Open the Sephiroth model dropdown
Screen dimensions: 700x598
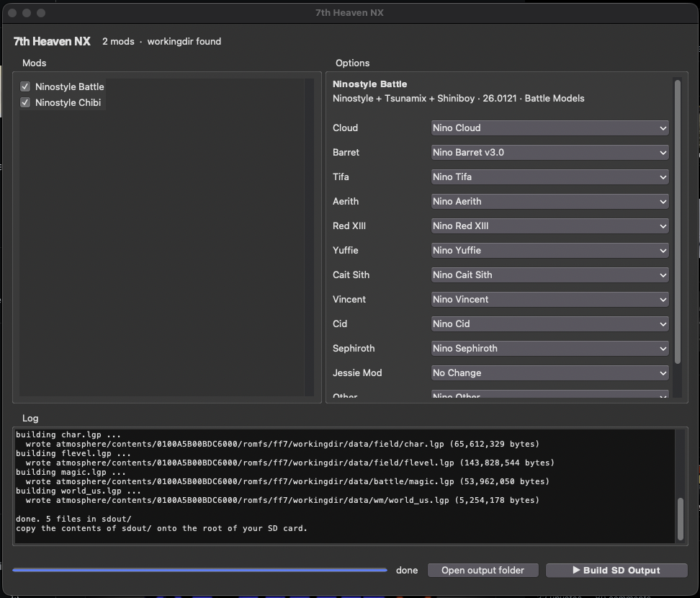549,349
